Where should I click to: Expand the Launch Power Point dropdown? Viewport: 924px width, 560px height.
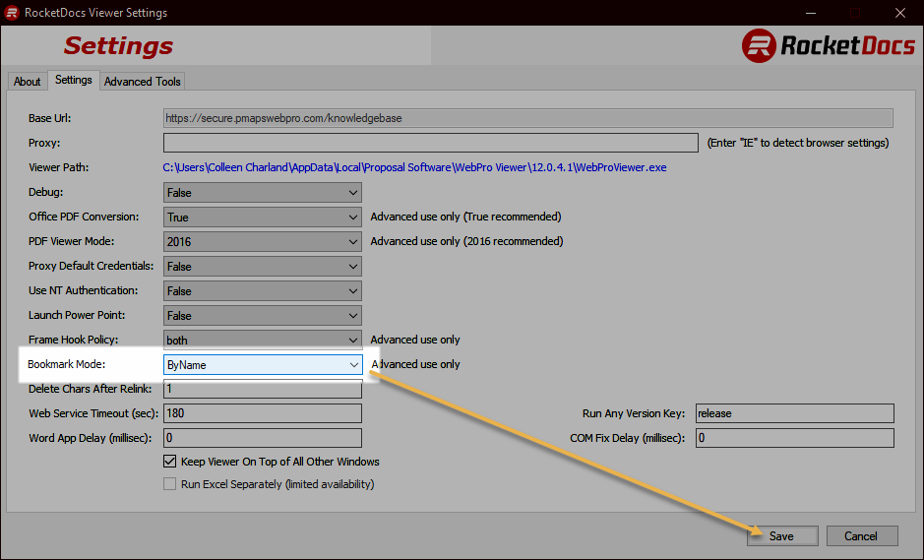click(x=262, y=315)
